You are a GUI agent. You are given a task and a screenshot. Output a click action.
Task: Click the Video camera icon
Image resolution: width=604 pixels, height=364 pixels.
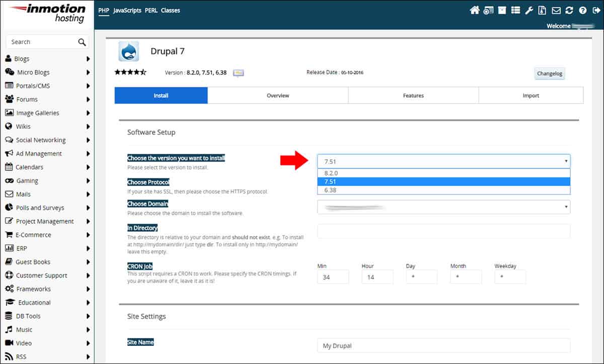click(x=9, y=343)
